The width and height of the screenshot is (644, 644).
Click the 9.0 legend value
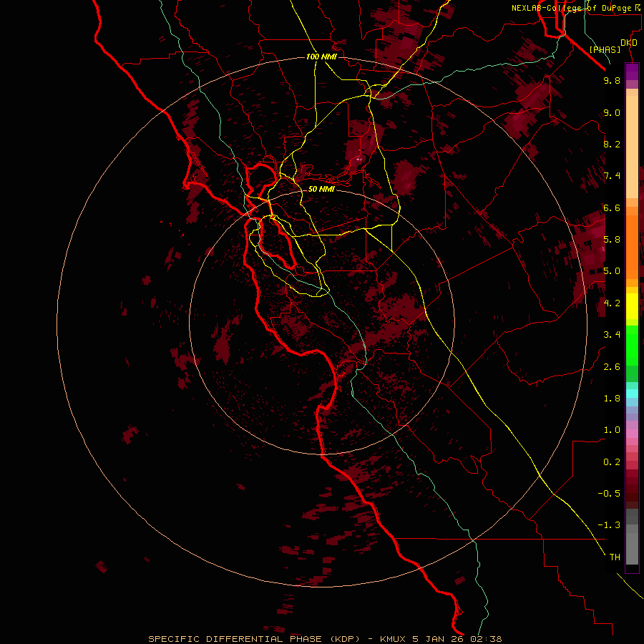(x=612, y=112)
